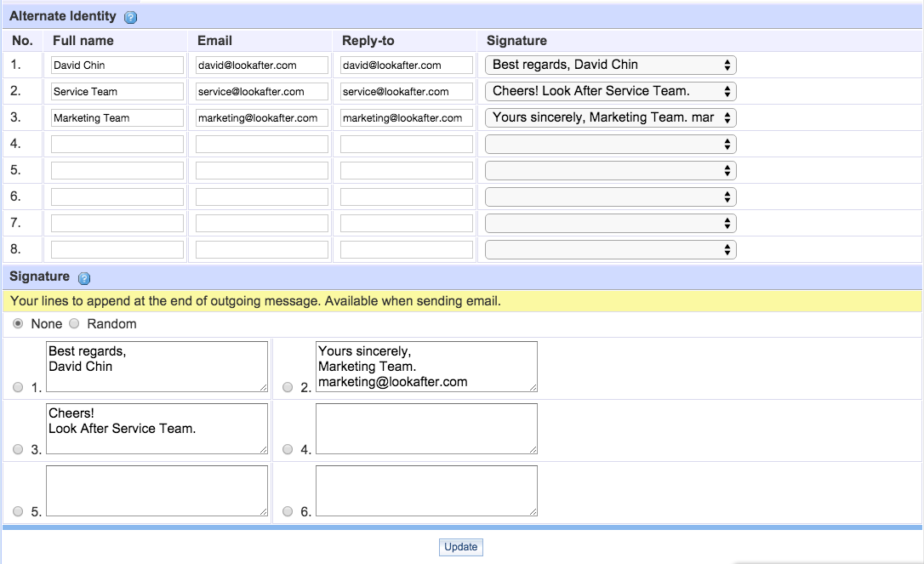The height and width of the screenshot is (564, 924).
Task: Open the 'Cheers! Look After Service Team' dropdown
Action: [x=611, y=91]
